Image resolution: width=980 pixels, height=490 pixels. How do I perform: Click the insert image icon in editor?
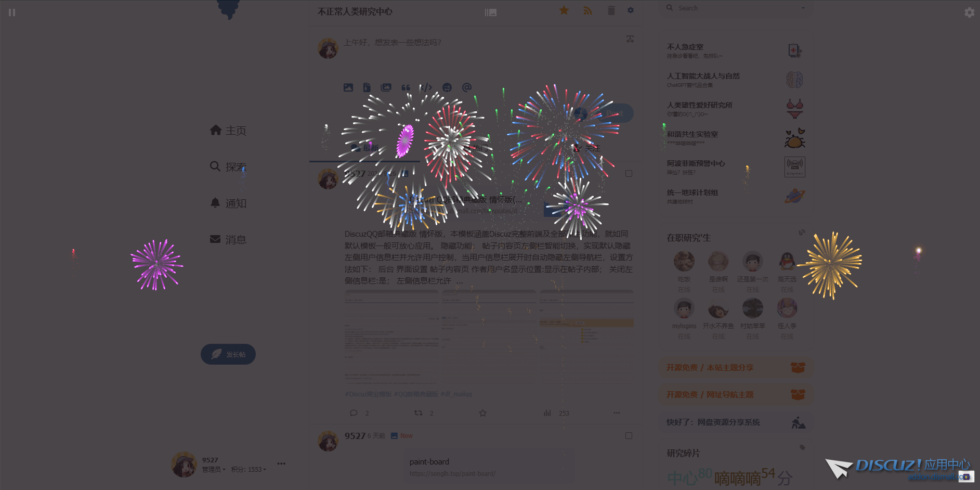[x=348, y=87]
